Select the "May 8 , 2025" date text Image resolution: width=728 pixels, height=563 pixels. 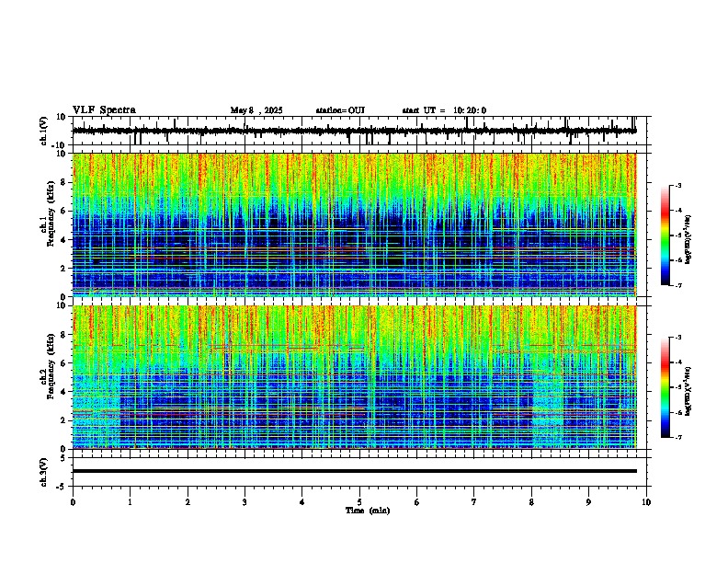pos(256,110)
